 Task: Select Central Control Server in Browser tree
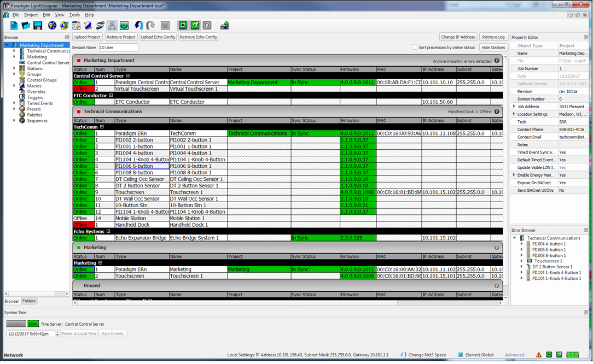point(48,63)
